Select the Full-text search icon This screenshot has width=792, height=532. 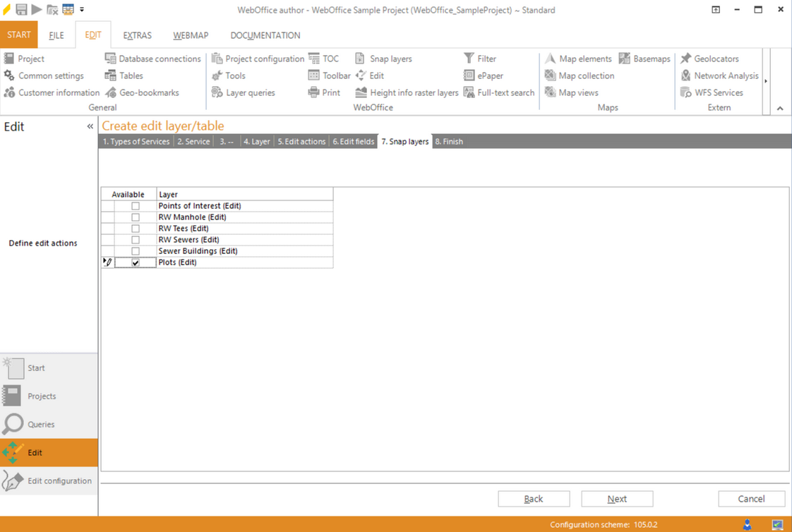pyautogui.click(x=499, y=92)
